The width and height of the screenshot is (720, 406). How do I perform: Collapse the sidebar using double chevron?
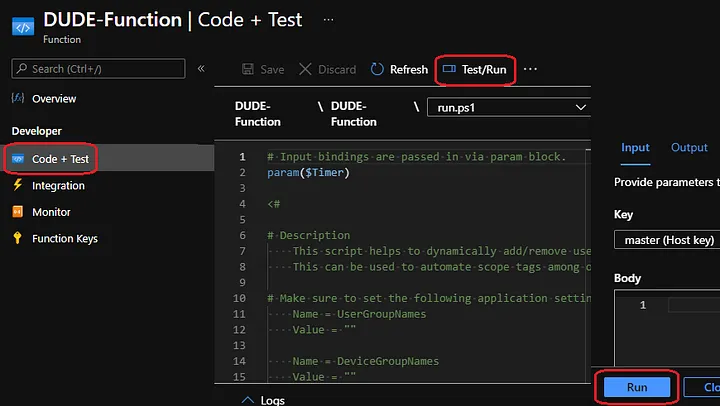[201, 69]
